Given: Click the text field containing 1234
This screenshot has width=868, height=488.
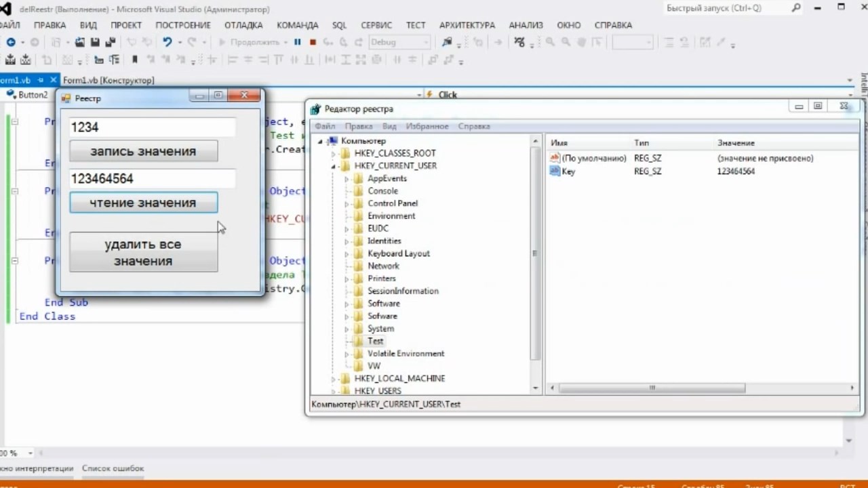Looking at the screenshot, I should click(152, 127).
